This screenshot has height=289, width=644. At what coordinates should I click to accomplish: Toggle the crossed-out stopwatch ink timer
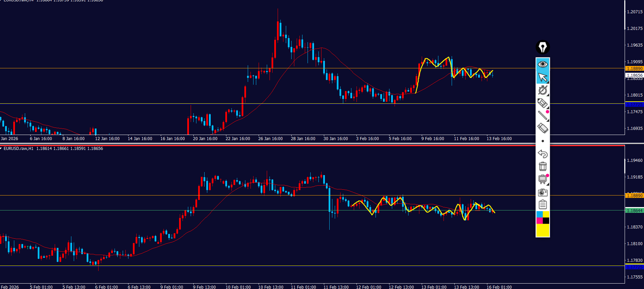pyautogui.click(x=542, y=90)
